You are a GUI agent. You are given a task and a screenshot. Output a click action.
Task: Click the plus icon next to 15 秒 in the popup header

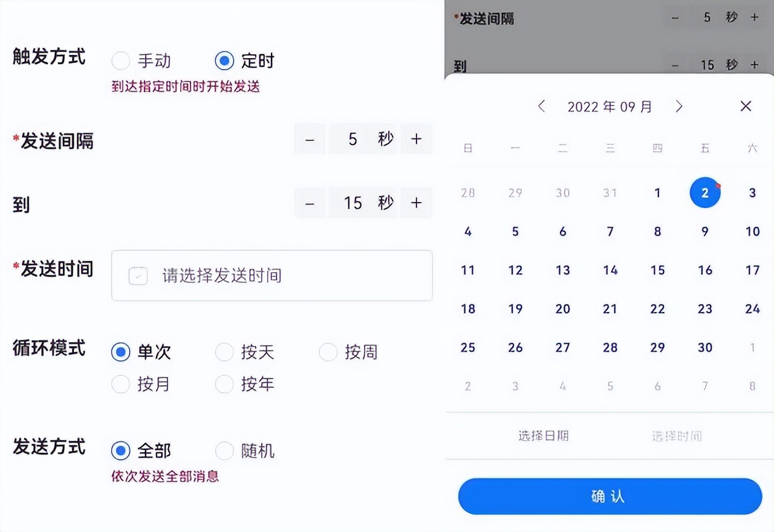coord(754,65)
